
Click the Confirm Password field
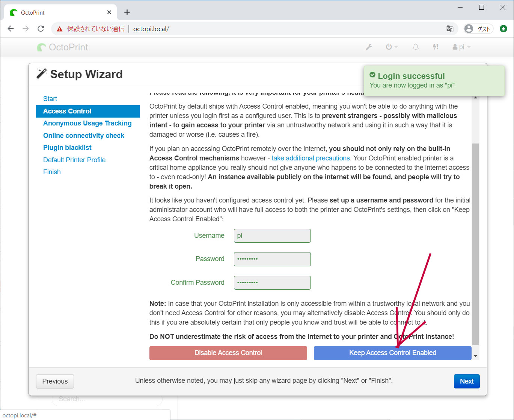click(272, 283)
